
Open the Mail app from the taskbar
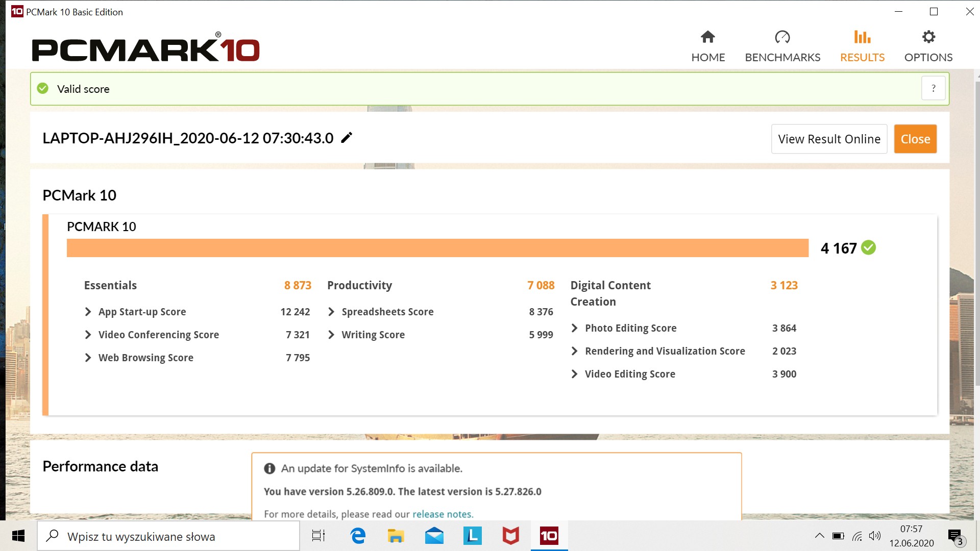434,536
